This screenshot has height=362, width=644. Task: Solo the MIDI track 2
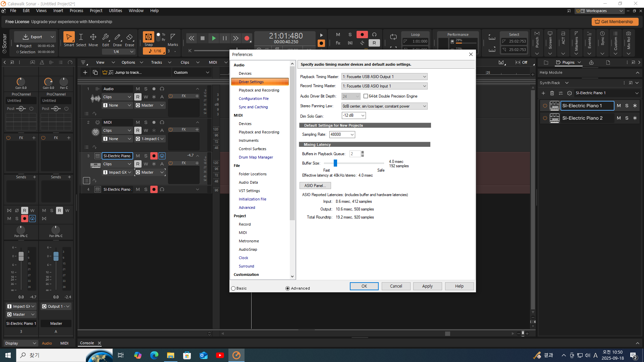pos(146,122)
